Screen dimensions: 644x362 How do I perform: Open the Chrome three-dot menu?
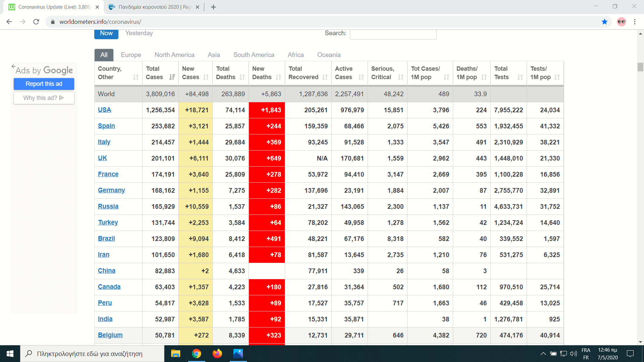(x=635, y=22)
